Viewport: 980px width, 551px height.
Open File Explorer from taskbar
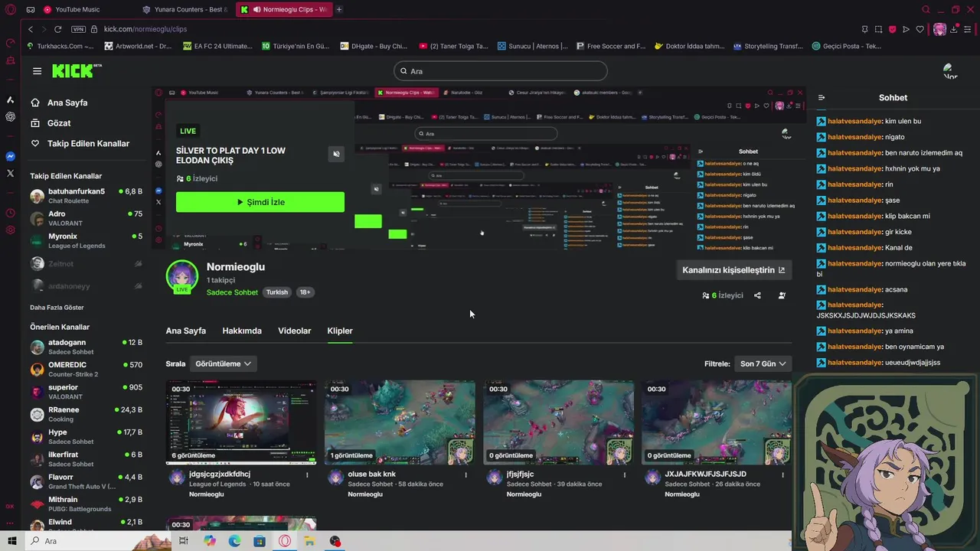pyautogui.click(x=309, y=541)
